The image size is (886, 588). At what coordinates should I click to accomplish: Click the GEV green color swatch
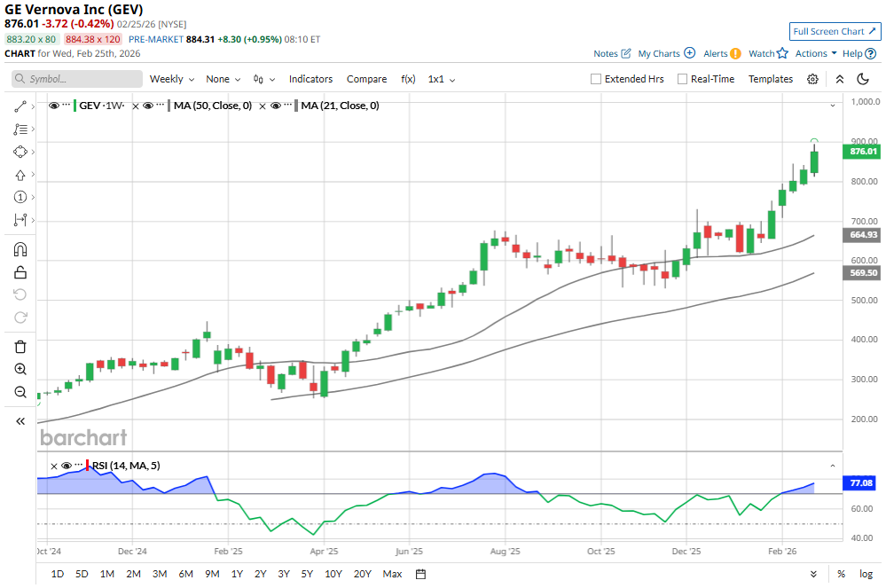[x=75, y=106]
